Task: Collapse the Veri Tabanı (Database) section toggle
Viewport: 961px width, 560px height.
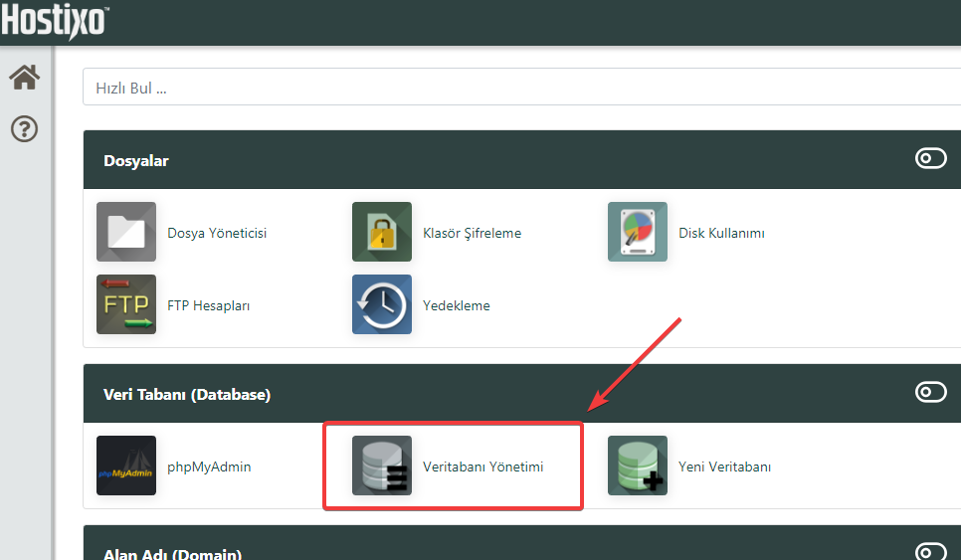Action: click(x=931, y=392)
